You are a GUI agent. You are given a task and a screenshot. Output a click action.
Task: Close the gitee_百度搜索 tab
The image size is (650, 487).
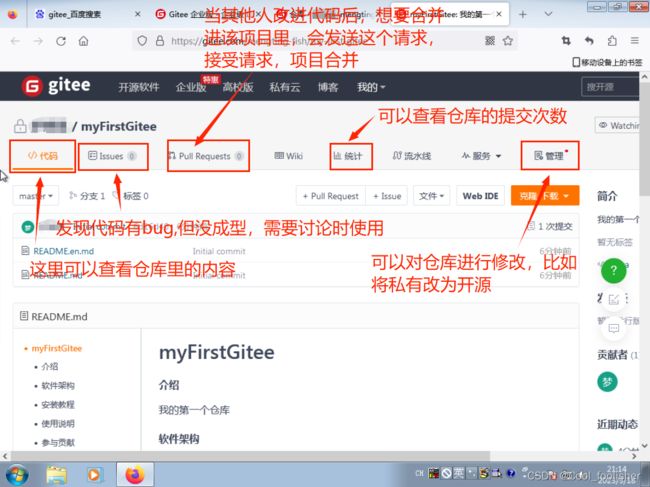tap(138, 14)
